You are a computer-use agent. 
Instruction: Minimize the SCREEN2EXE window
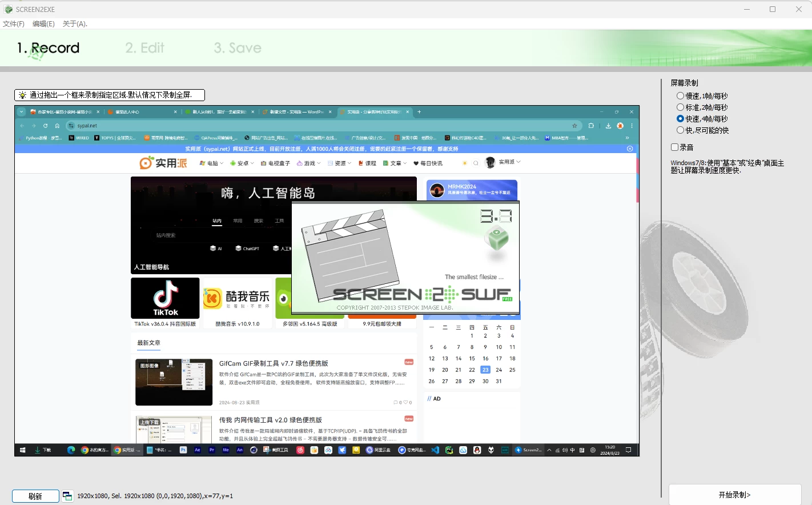pos(747,9)
